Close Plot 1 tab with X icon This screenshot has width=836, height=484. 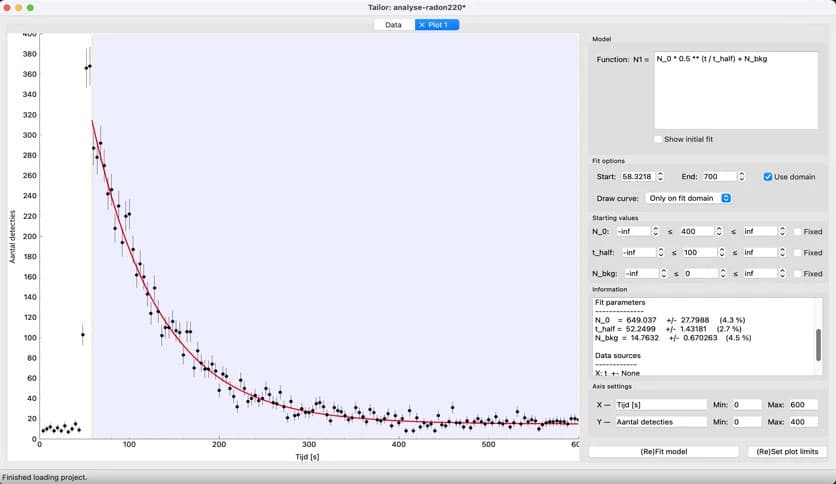(x=422, y=25)
